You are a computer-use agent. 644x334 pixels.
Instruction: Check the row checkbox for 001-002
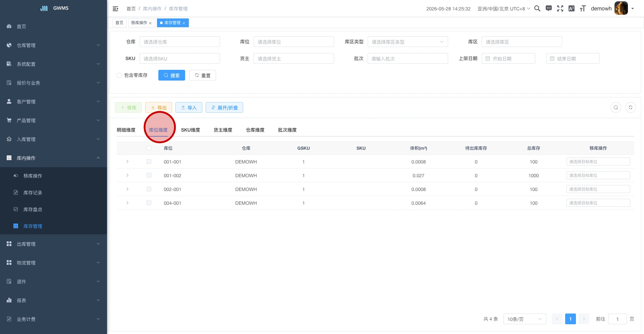coord(149,175)
